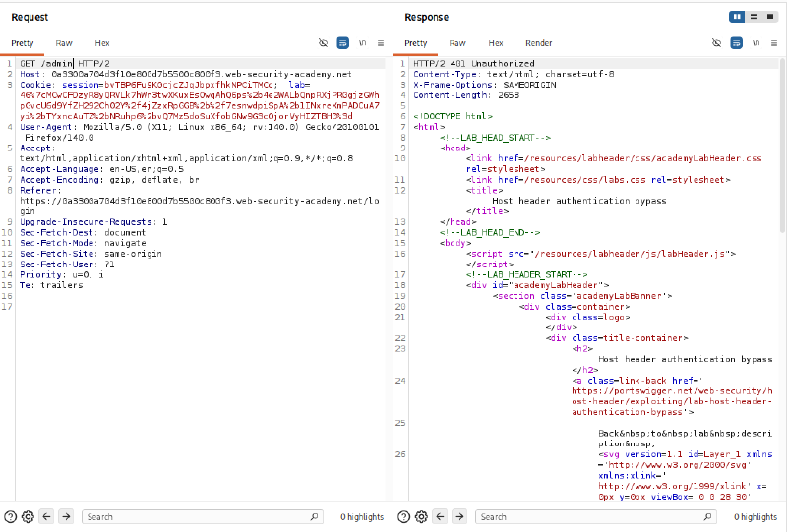The image size is (787, 532).
Task: Toggle hidden characters icon in Response panel
Action: (x=717, y=43)
